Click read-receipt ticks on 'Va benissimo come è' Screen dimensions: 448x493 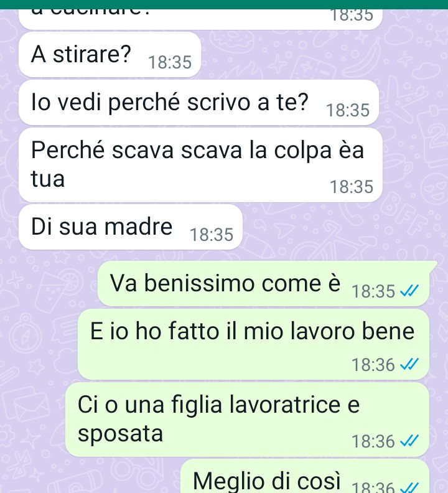pyautogui.click(x=409, y=291)
